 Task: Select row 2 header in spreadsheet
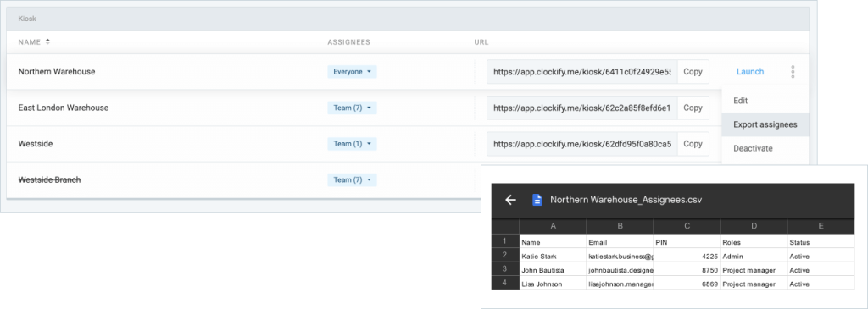click(505, 256)
